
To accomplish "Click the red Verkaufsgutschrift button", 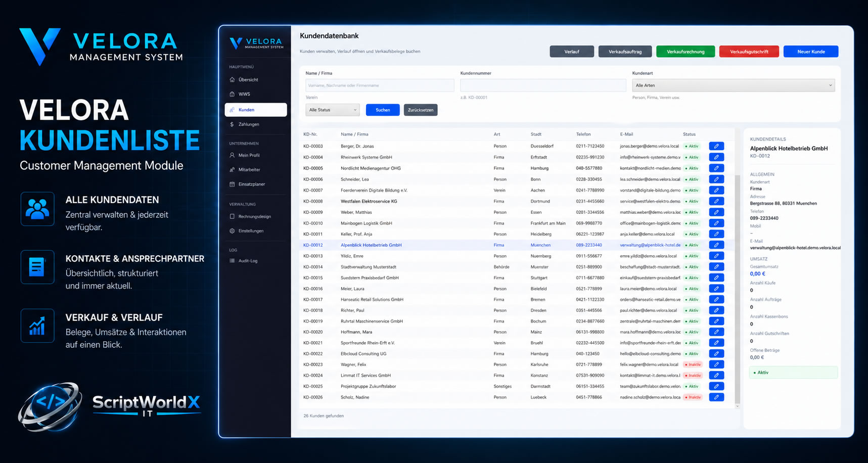I will tap(749, 52).
